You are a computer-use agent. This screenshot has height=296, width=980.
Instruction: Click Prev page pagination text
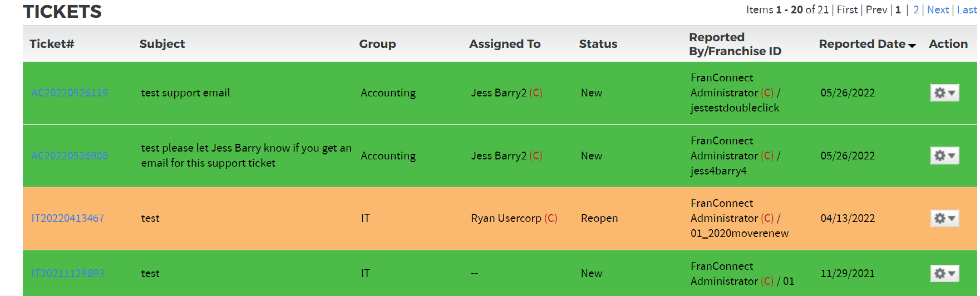point(876,9)
